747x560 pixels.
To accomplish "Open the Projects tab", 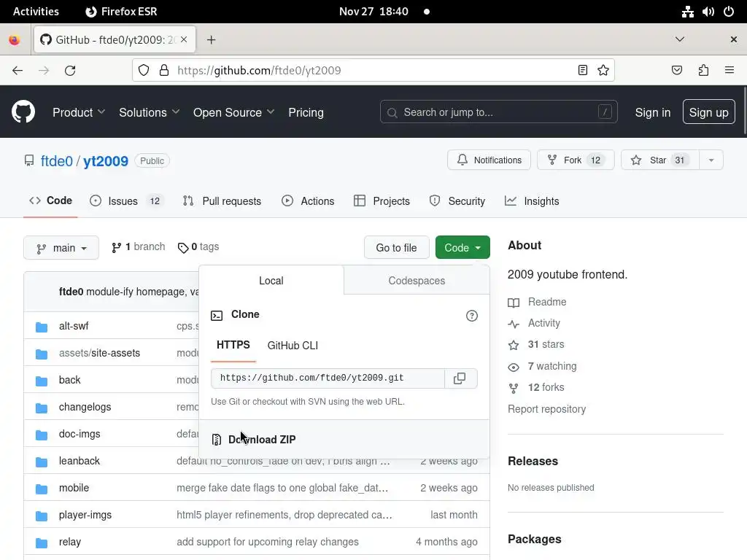I will coord(382,201).
